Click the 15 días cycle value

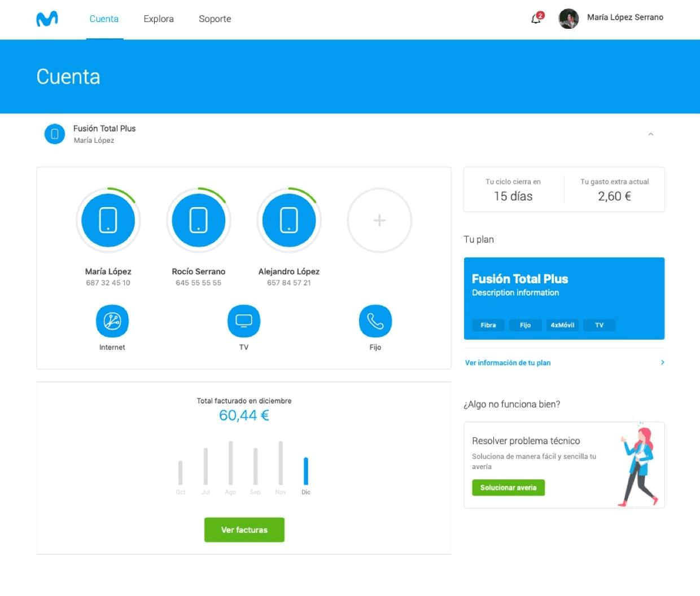point(513,196)
